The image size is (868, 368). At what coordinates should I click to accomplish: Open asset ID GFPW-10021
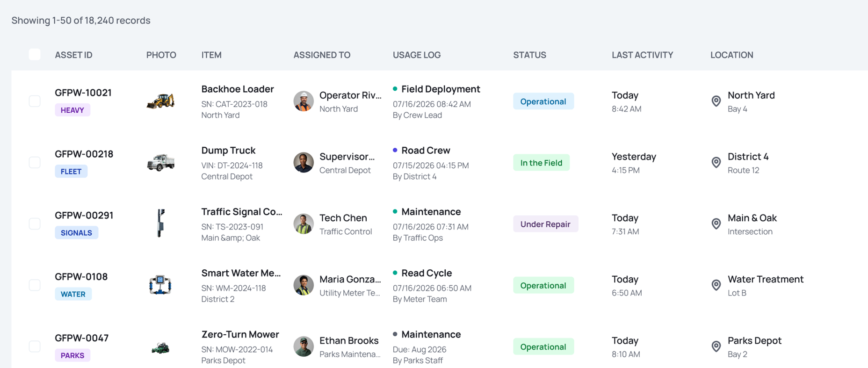pos(83,93)
